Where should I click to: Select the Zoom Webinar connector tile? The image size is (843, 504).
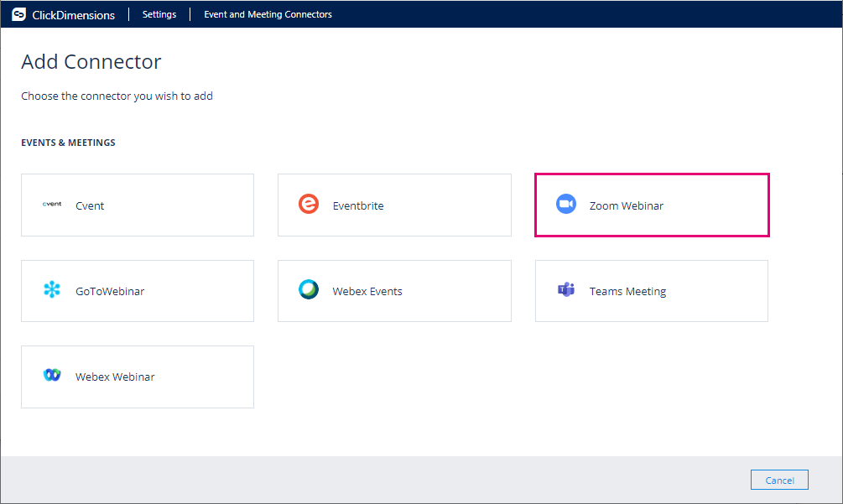(652, 205)
